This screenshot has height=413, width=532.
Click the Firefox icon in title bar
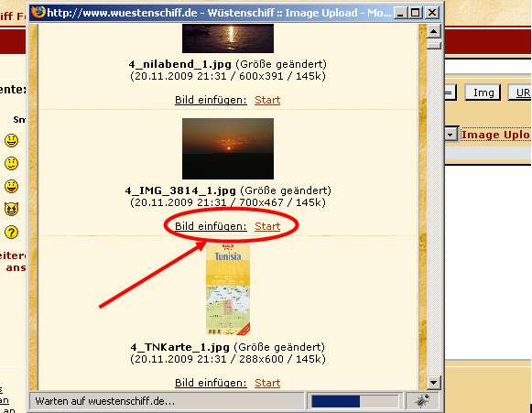(x=38, y=13)
